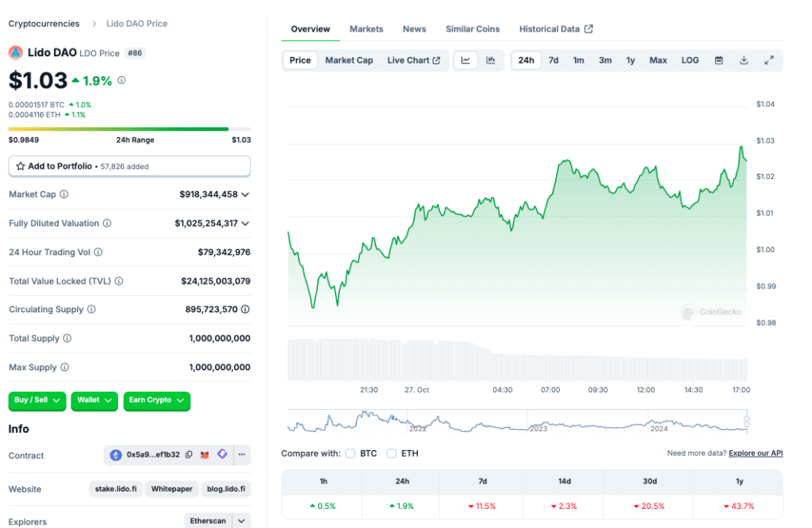Image resolution: width=812 pixels, height=528 pixels.
Task: Open the Whitepaper link
Action: [x=172, y=488]
